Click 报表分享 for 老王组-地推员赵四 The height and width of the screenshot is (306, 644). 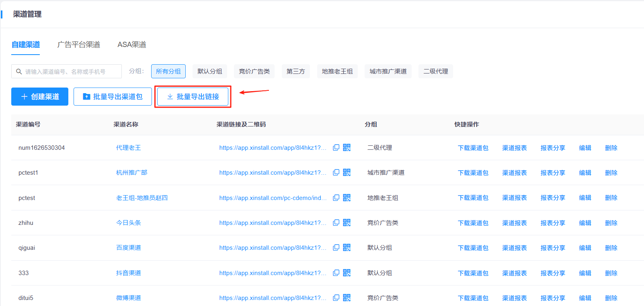553,198
